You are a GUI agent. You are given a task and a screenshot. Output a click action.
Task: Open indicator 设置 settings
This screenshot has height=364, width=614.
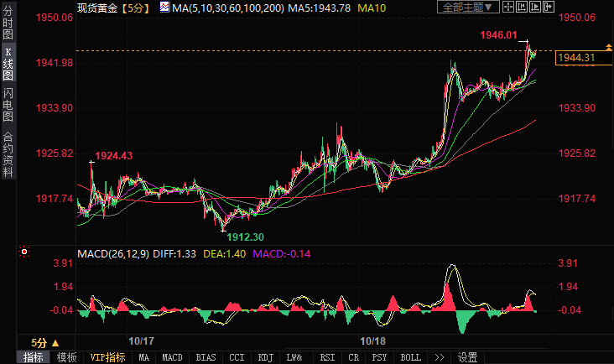[468, 357]
